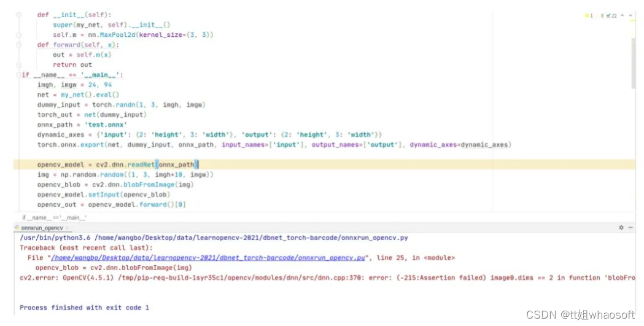Image resolution: width=644 pixels, height=326 pixels.
Task: Click the np.random.random img line
Action: point(125,174)
